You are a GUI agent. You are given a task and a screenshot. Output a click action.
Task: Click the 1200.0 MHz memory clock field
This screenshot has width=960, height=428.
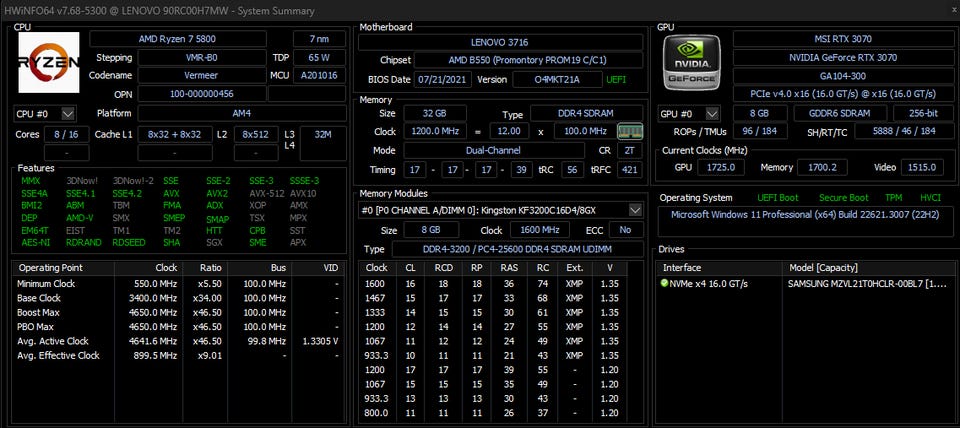point(435,132)
